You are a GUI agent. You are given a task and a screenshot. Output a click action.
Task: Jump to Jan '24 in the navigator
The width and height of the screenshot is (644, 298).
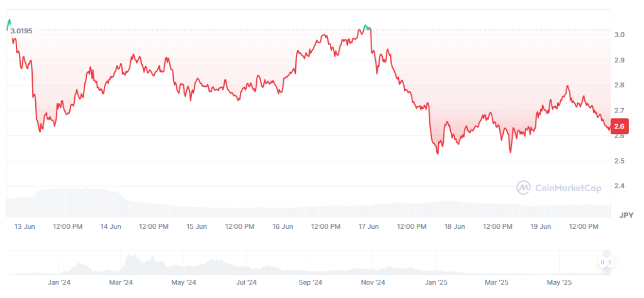pos(59,282)
